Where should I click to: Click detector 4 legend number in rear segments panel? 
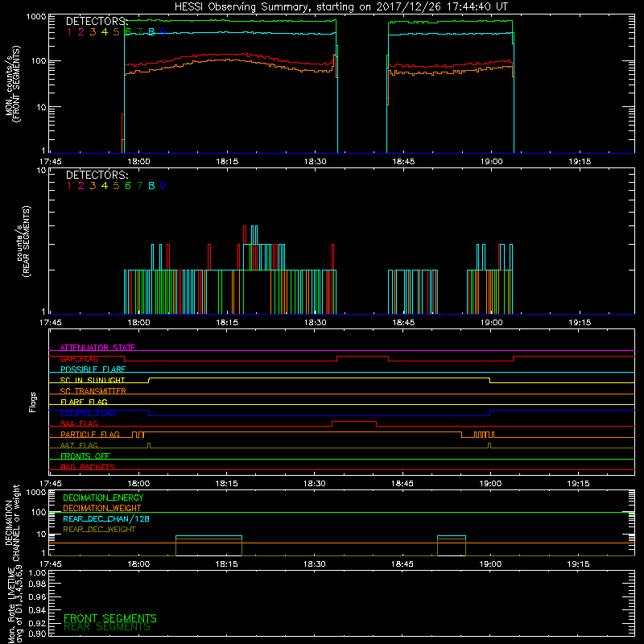click(105, 186)
